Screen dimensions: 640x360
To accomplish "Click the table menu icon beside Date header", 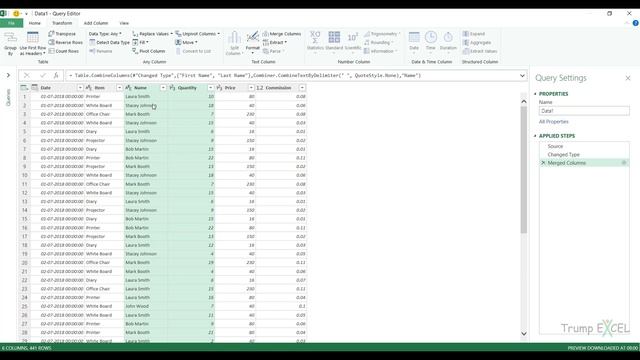I will [x=24, y=87].
